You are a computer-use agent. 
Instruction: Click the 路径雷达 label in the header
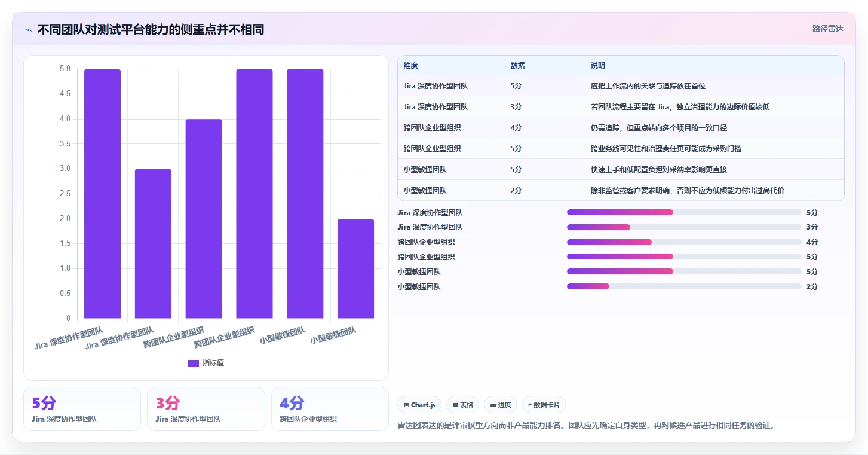(827, 29)
